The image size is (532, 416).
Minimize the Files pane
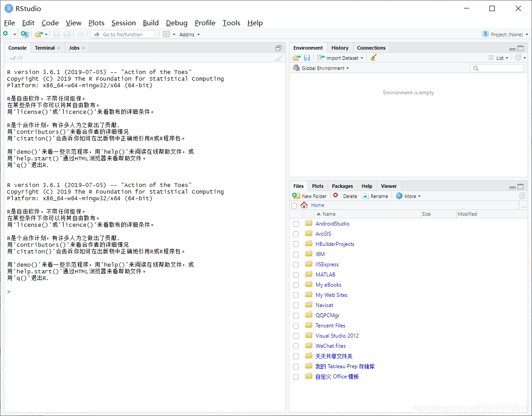pos(512,187)
